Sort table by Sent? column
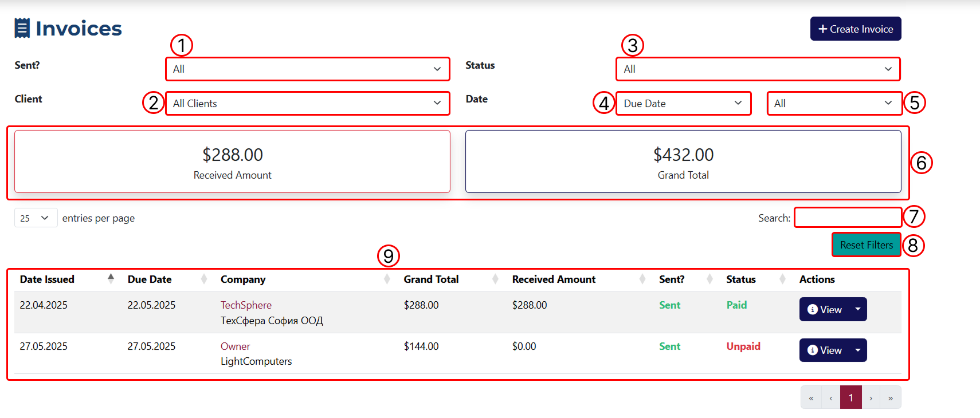 (687, 279)
